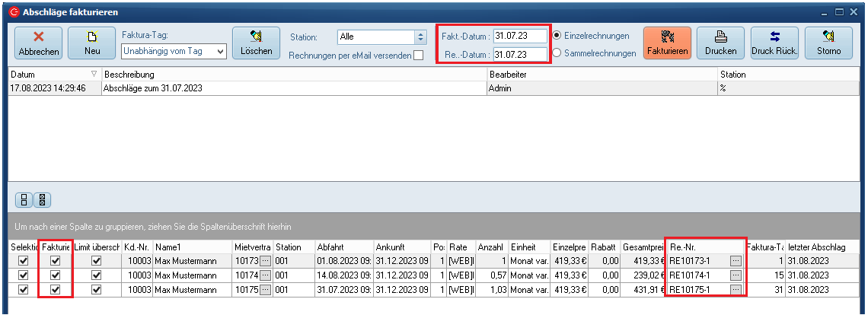Screen dimensions: 868x315
Task: Select the Einzelrechnungen radio option
Action: pos(557,36)
